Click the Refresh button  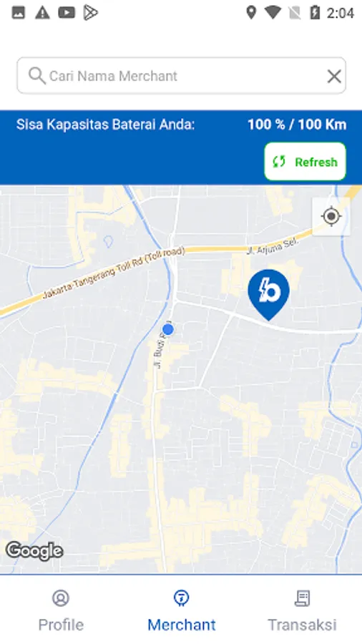click(305, 162)
